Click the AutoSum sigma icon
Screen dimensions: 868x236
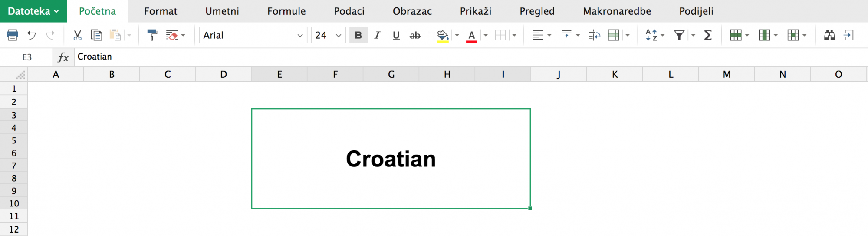[708, 35]
